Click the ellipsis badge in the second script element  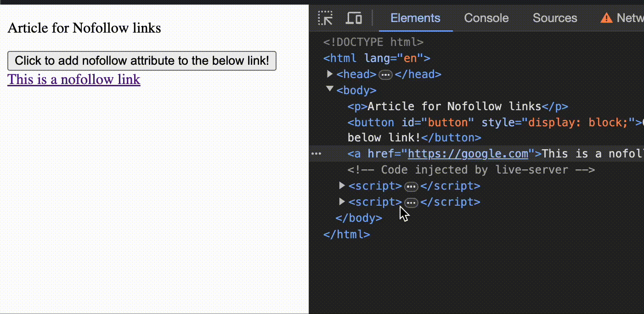click(x=411, y=202)
